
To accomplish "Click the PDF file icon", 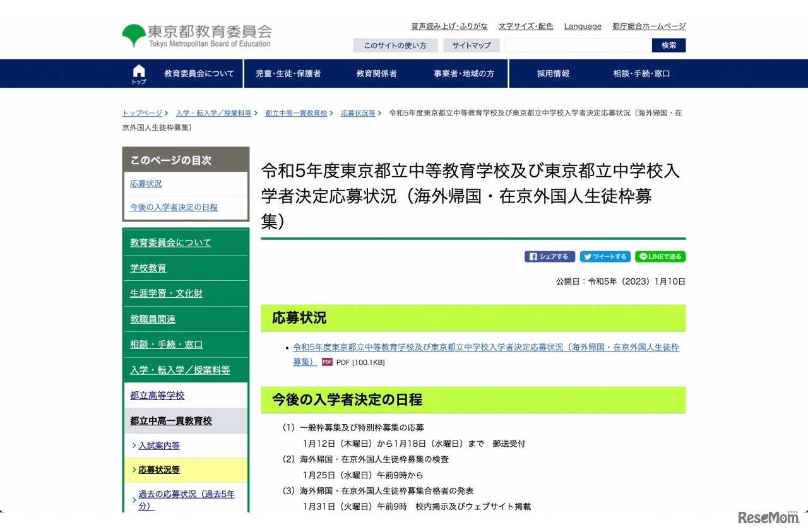I will click(327, 362).
